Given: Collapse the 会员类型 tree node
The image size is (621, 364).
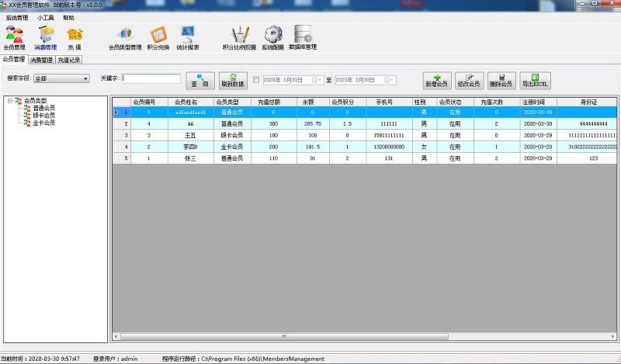Looking at the screenshot, I should (9, 100).
